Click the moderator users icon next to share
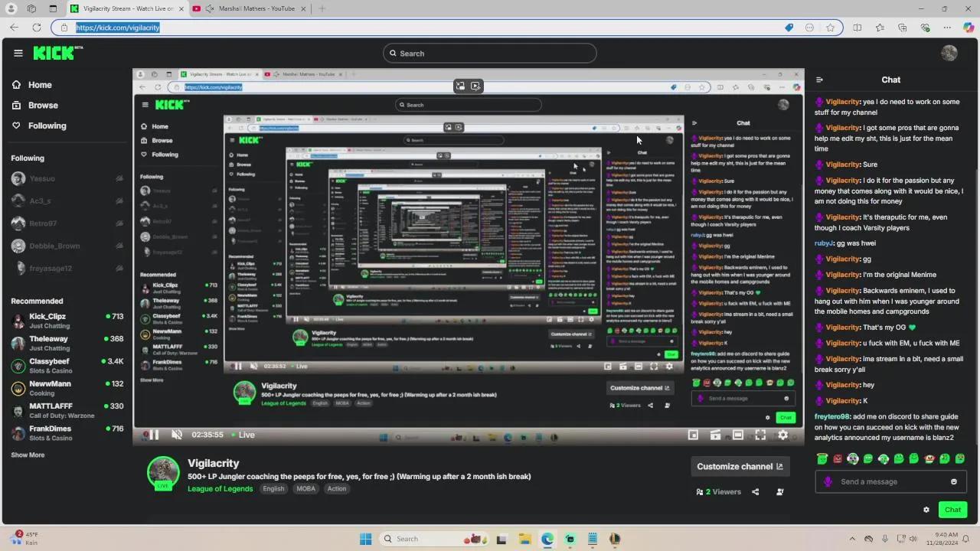980x551 pixels. click(x=780, y=492)
